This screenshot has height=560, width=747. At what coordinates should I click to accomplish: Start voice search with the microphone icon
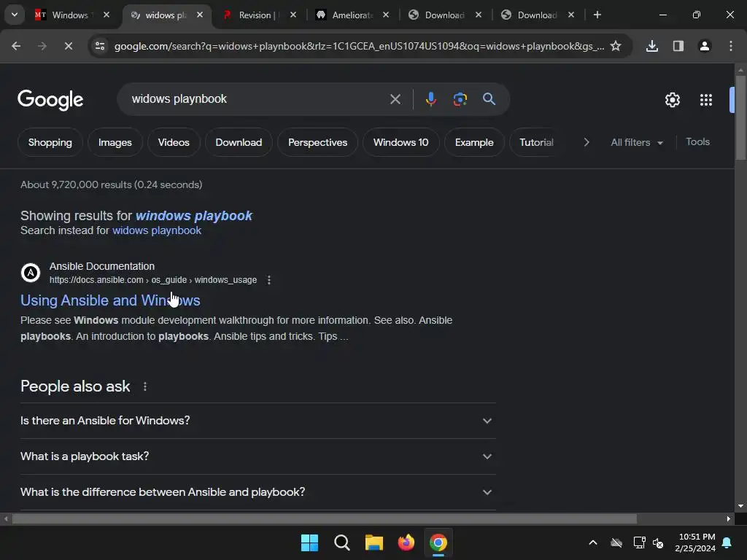coord(430,99)
